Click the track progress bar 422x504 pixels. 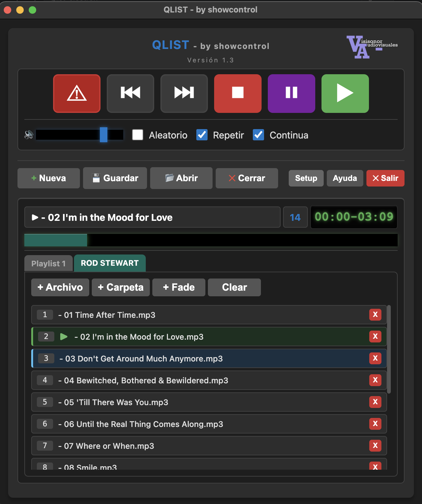(211, 240)
